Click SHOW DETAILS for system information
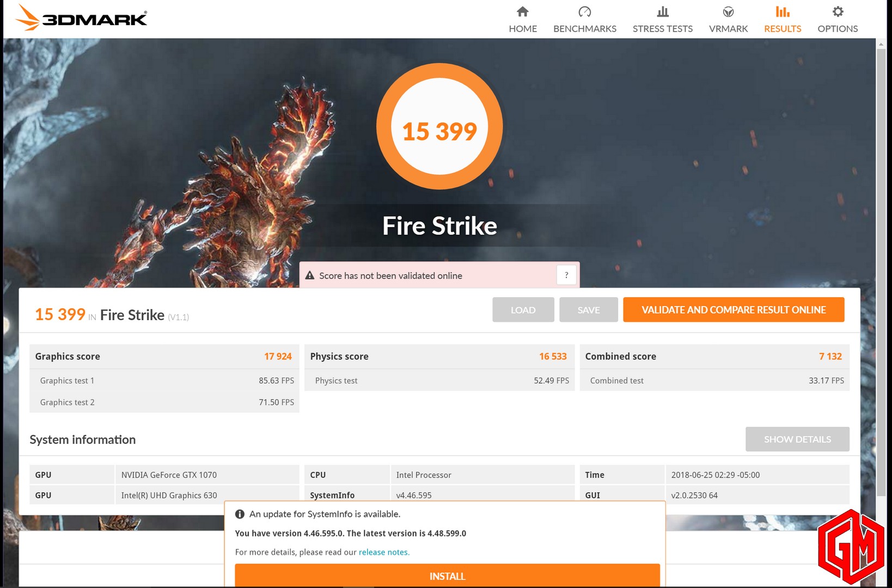The height and width of the screenshot is (588, 892). [x=797, y=439]
